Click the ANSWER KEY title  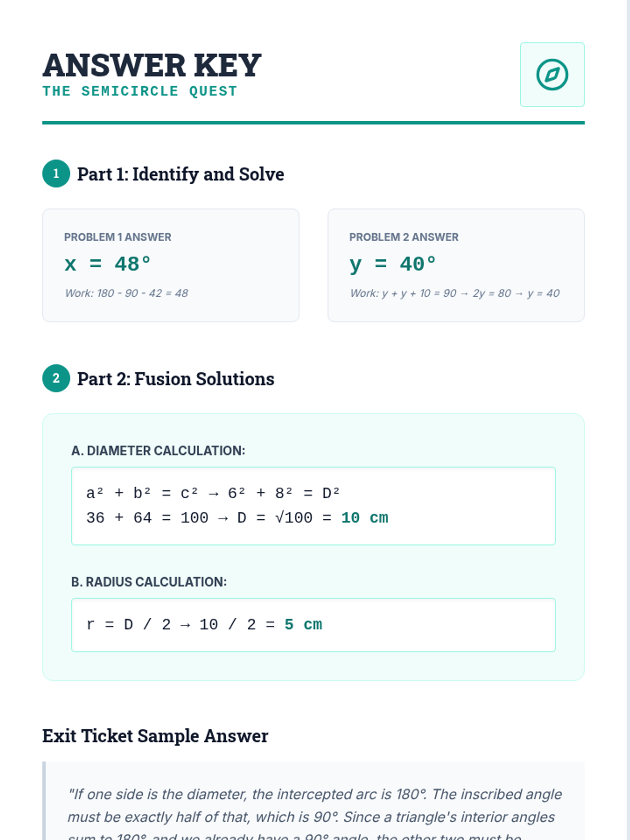pos(152,65)
